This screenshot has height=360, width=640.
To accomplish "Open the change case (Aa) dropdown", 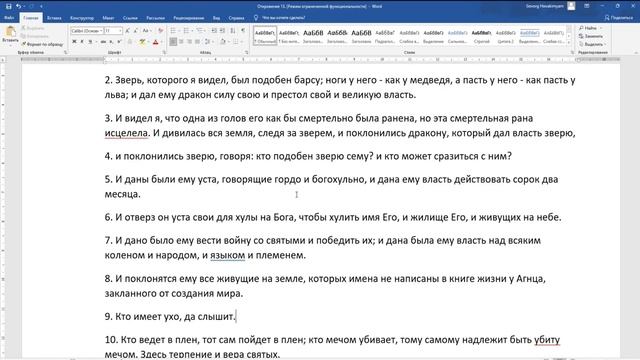I will tap(147, 31).
